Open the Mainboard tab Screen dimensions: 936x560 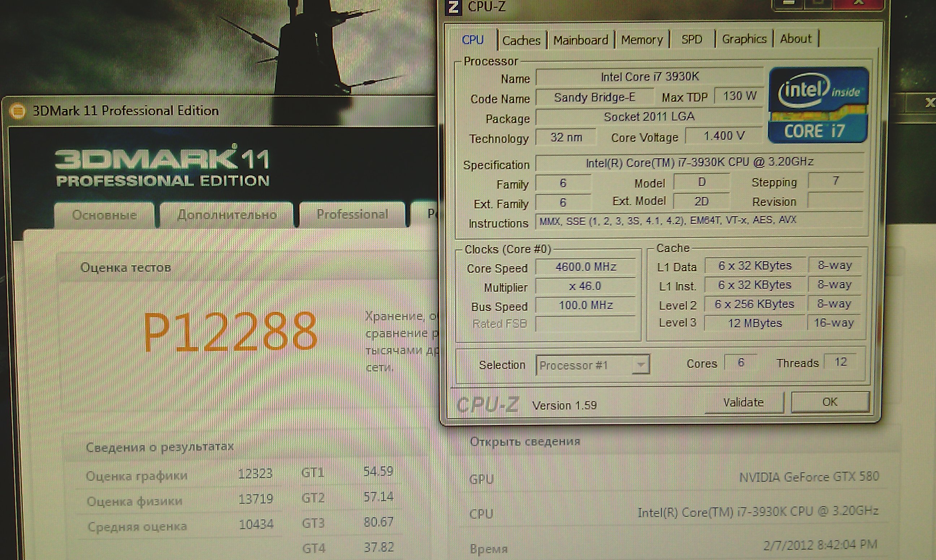581,40
